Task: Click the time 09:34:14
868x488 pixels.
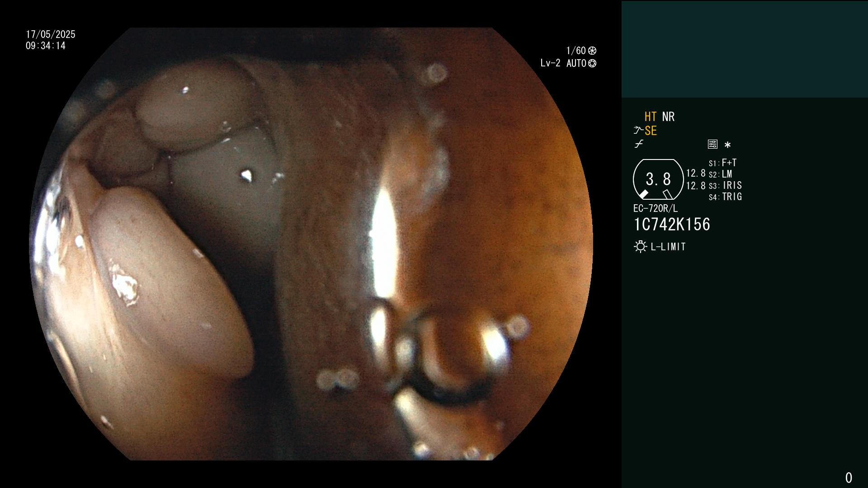Action: tap(46, 46)
